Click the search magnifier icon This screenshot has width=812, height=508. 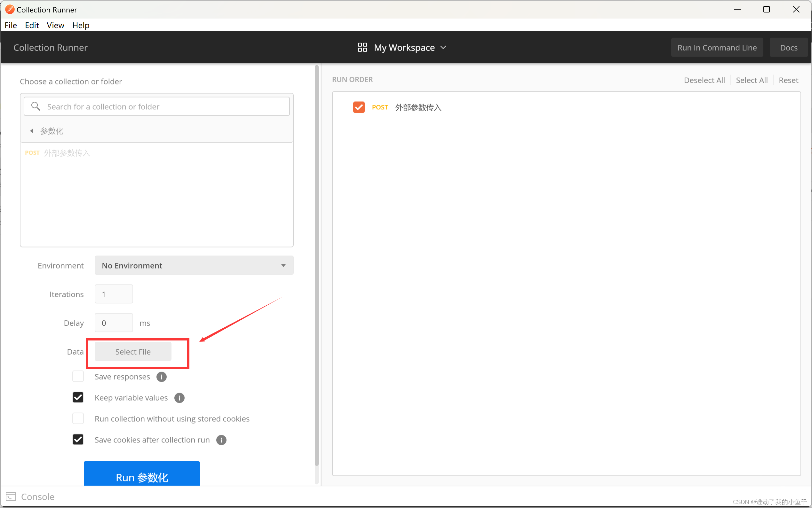(x=36, y=106)
